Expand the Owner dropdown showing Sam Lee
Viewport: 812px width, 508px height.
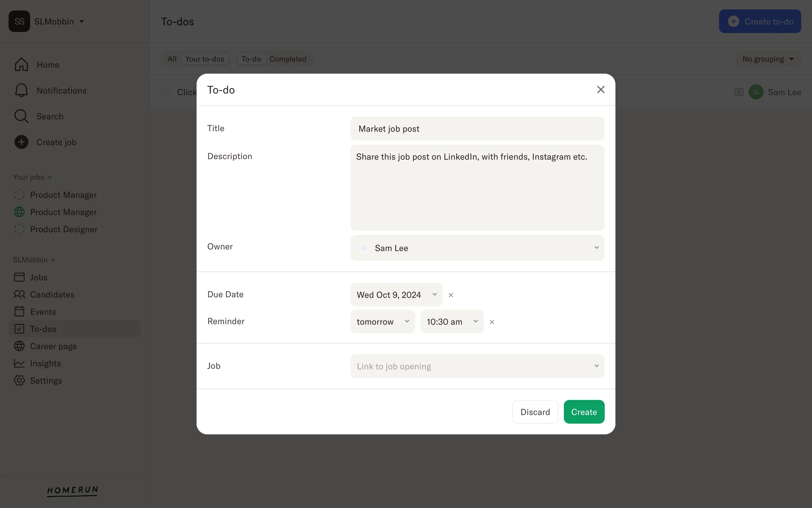click(477, 248)
